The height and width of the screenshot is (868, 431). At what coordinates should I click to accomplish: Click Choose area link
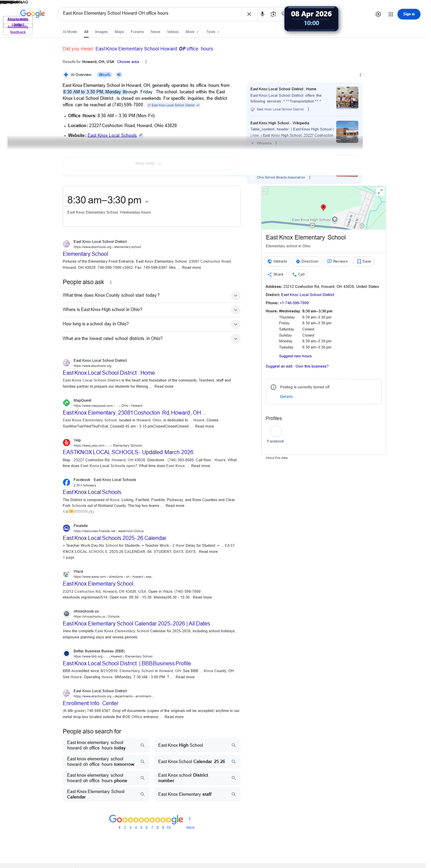click(128, 62)
